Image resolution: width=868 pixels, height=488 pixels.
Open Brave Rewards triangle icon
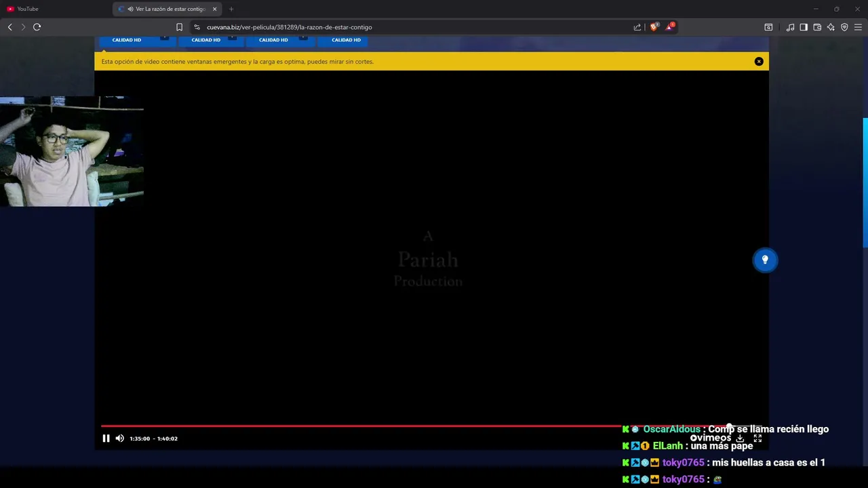coord(670,27)
